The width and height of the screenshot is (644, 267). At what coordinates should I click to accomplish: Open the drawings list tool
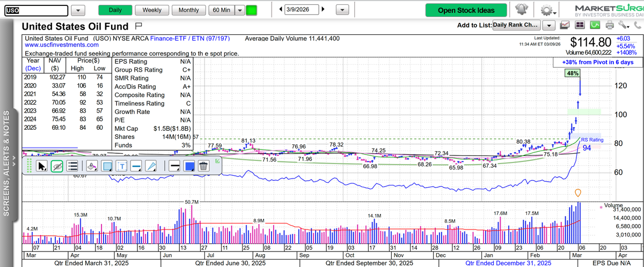[x=73, y=166]
